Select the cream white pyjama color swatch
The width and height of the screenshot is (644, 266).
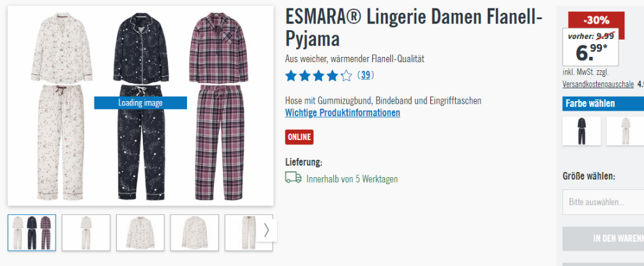(x=625, y=131)
